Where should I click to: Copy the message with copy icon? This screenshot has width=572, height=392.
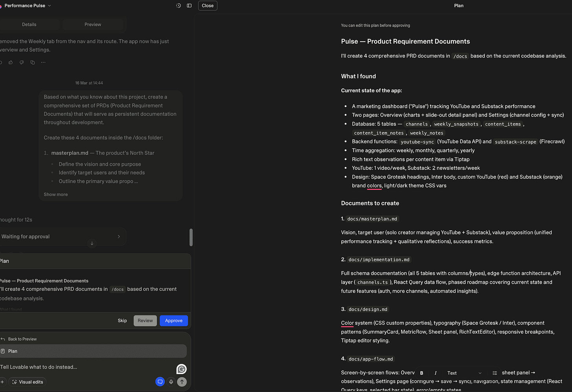point(33,62)
